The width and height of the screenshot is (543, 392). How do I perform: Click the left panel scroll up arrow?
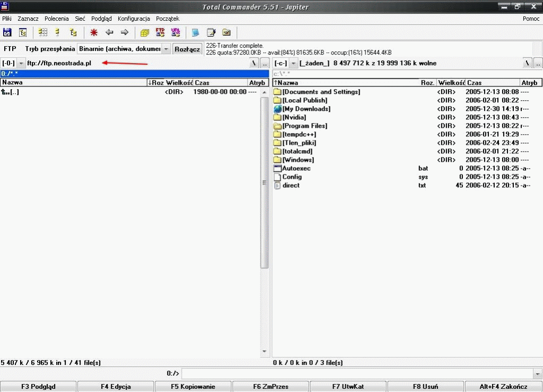[265, 92]
